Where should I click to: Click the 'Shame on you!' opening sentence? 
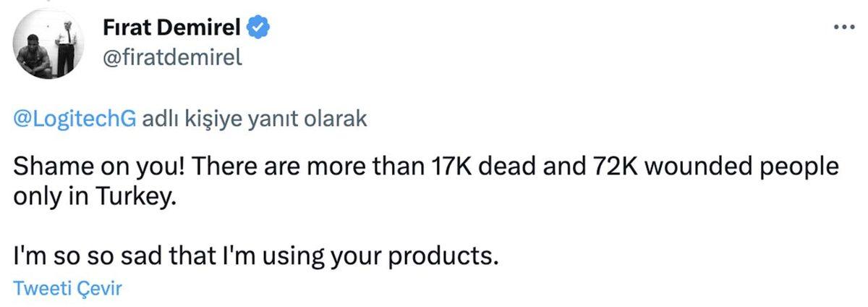(100, 167)
